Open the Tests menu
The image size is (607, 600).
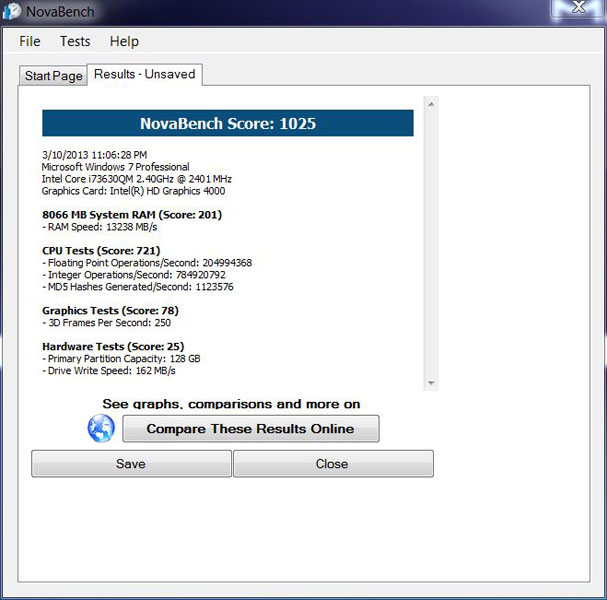point(75,41)
